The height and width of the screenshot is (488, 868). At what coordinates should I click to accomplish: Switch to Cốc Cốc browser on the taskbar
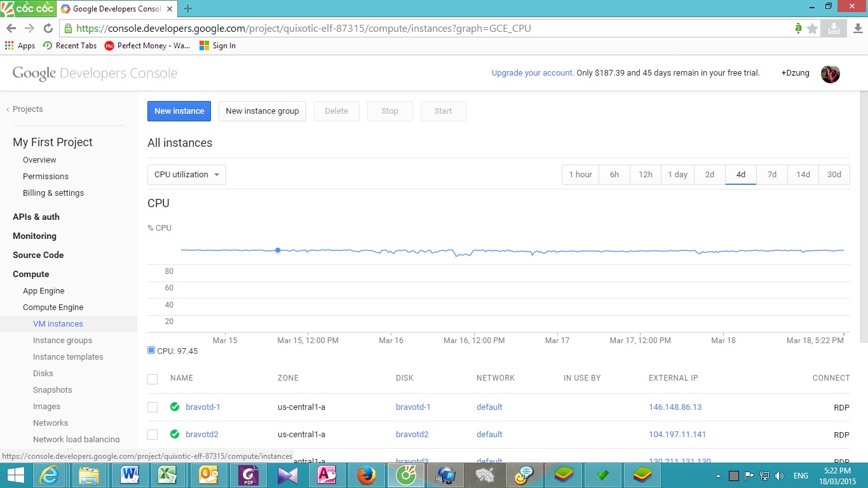click(405, 475)
